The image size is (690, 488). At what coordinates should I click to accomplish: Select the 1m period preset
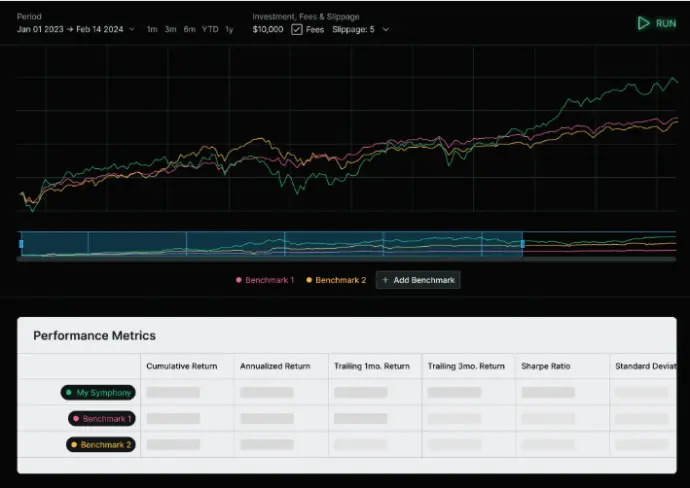click(x=152, y=29)
